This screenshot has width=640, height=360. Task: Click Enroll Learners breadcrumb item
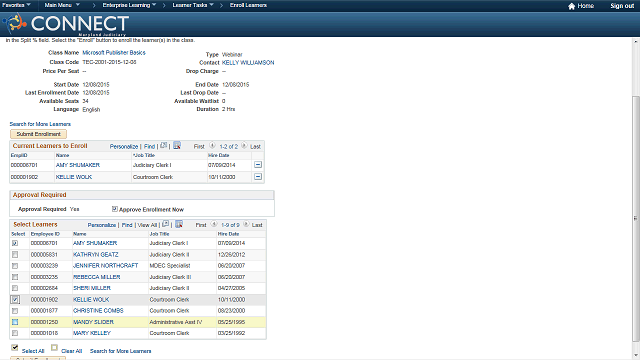(248, 5)
